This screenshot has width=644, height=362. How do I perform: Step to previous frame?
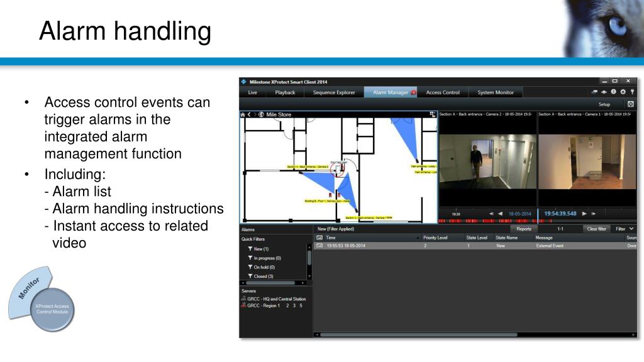pos(491,214)
